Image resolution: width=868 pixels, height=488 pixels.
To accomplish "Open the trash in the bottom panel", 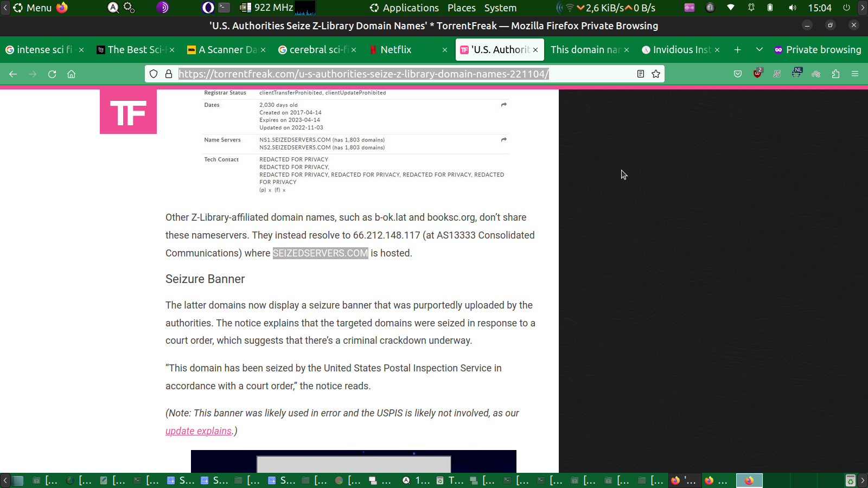I will click(851, 480).
